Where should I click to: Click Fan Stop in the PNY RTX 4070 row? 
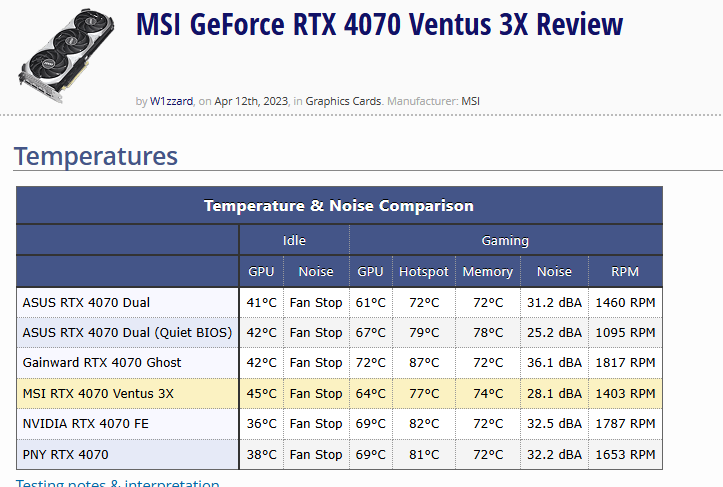[x=316, y=454]
